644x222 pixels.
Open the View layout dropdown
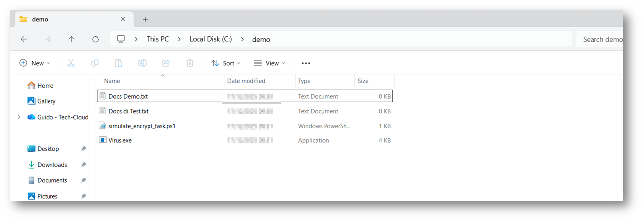coord(270,63)
